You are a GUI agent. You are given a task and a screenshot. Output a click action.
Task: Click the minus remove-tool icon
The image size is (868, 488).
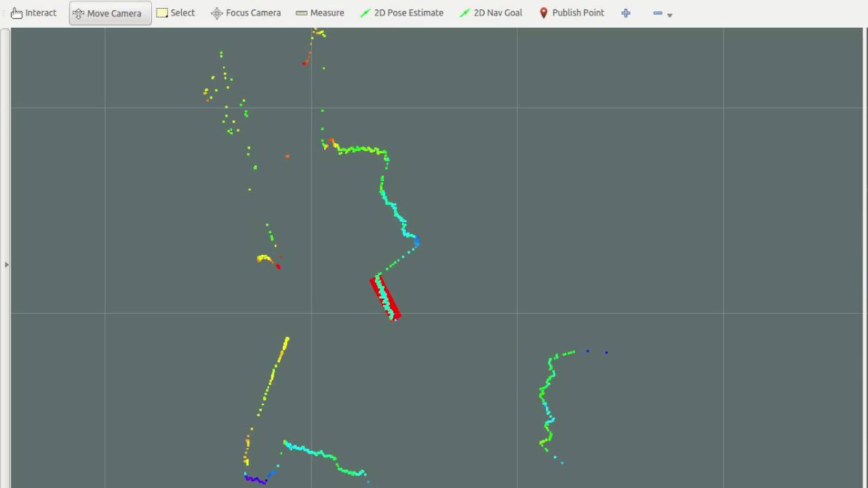point(658,13)
